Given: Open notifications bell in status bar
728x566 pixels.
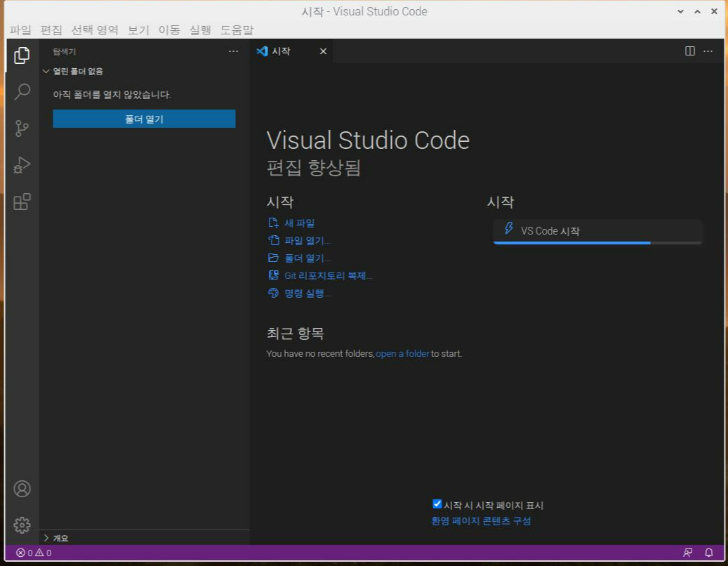Looking at the screenshot, I should (708, 553).
